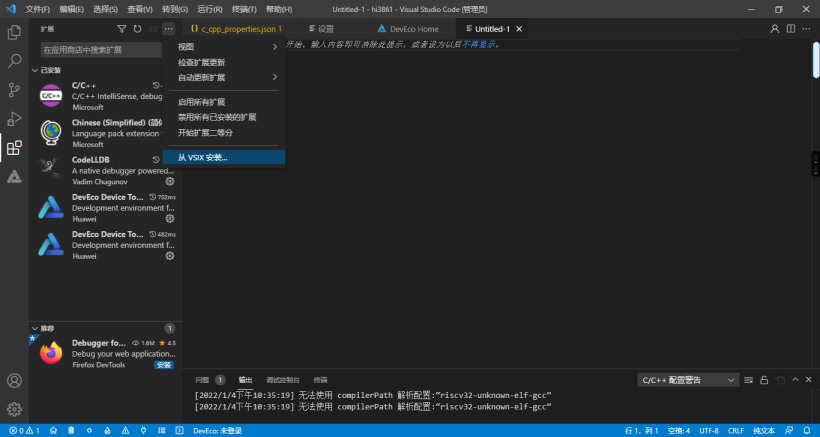Open the 终端(T) menu
The image size is (820, 437).
coord(244,9)
